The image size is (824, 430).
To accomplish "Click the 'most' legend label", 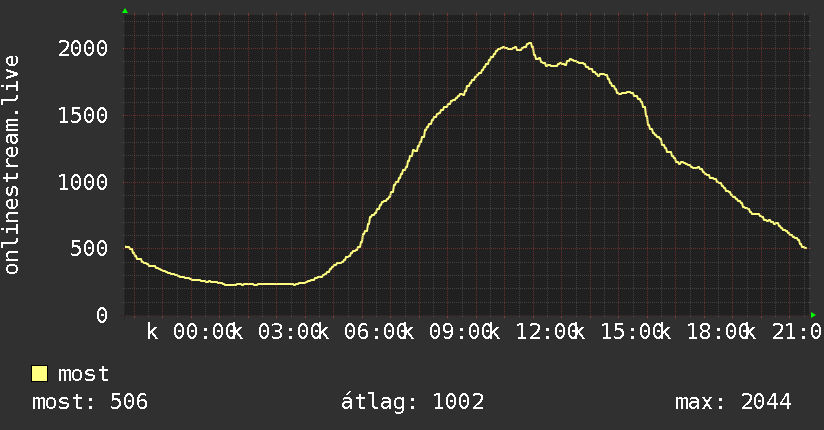I will (x=84, y=374).
